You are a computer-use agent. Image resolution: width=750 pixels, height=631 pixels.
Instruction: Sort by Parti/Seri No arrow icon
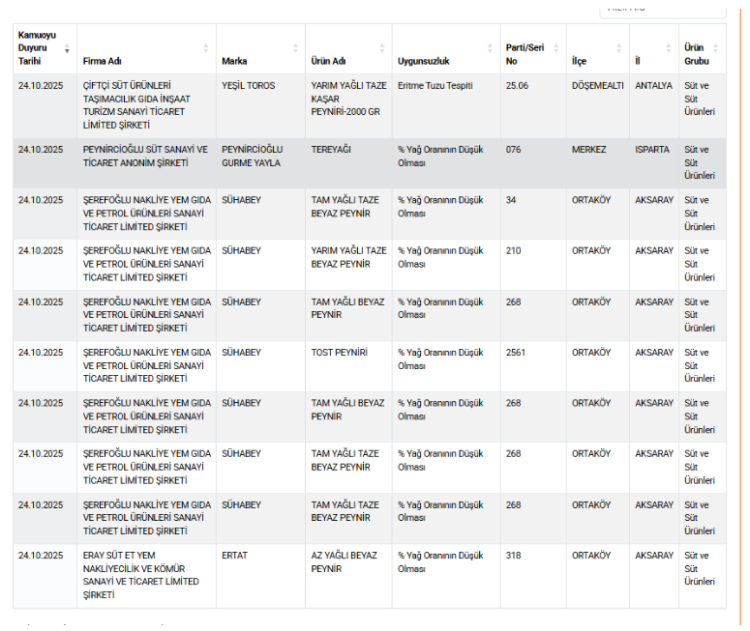pyautogui.click(x=555, y=48)
